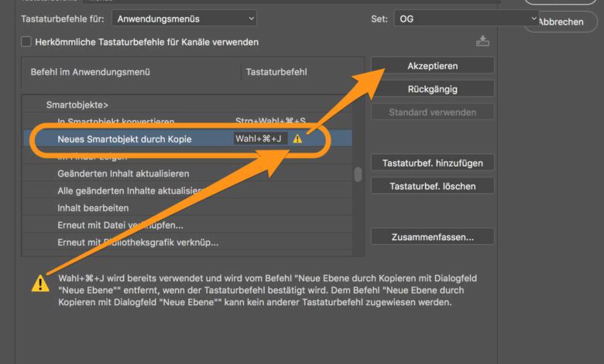The width and height of the screenshot is (604, 364).
Task: Enable Herkömmliche Tastaturbefehle für Kanäle verwenden
Action: click(26, 42)
